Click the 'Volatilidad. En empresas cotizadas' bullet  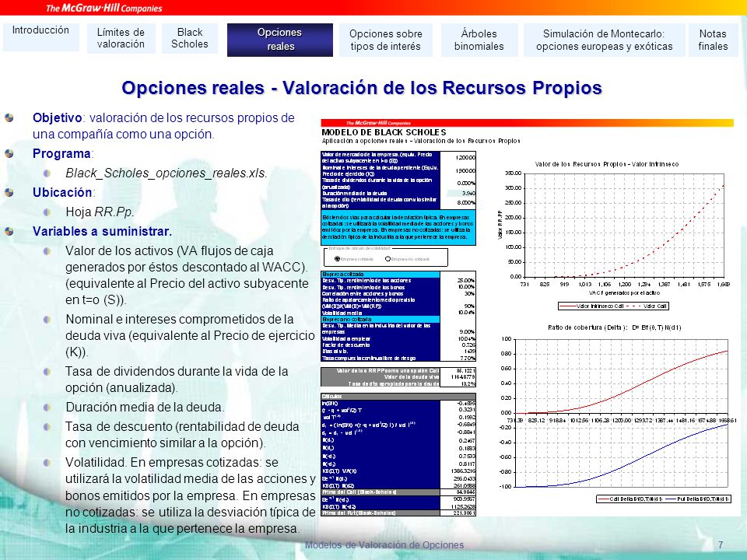pyautogui.click(x=191, y=495)
